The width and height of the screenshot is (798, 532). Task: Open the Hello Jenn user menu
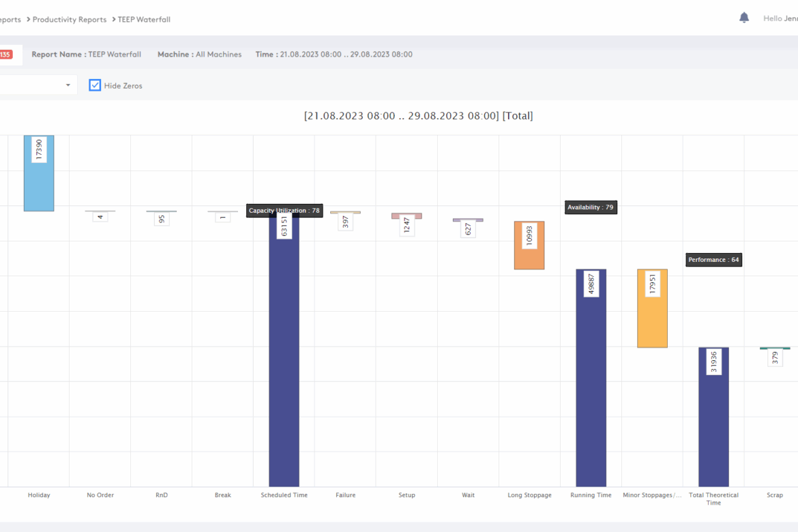[x=780, y=19]
